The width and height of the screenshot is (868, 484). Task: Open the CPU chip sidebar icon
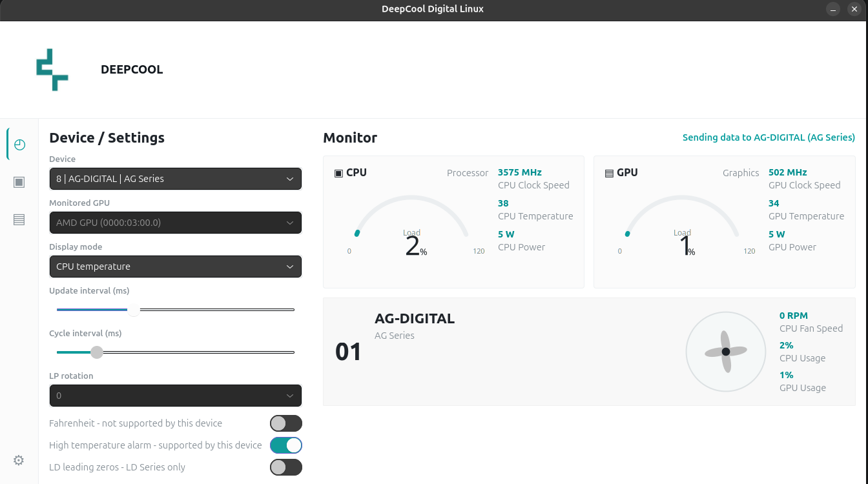tap(19, 182)
